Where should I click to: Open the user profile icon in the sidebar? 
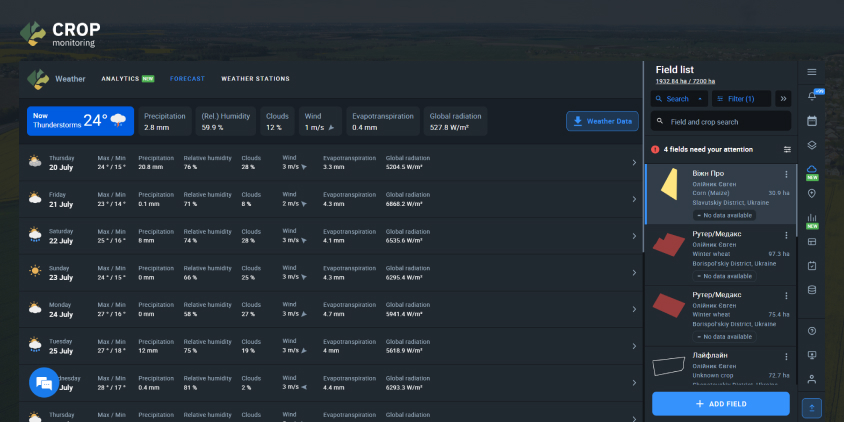[812, 379]
